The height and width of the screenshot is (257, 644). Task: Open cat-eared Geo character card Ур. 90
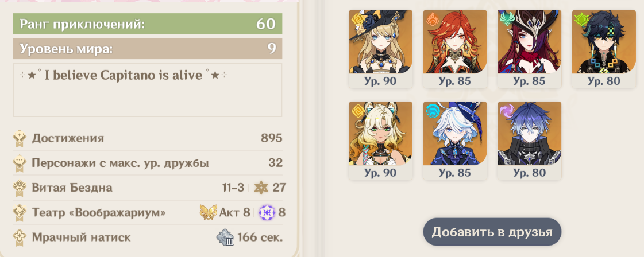(380, 141)
